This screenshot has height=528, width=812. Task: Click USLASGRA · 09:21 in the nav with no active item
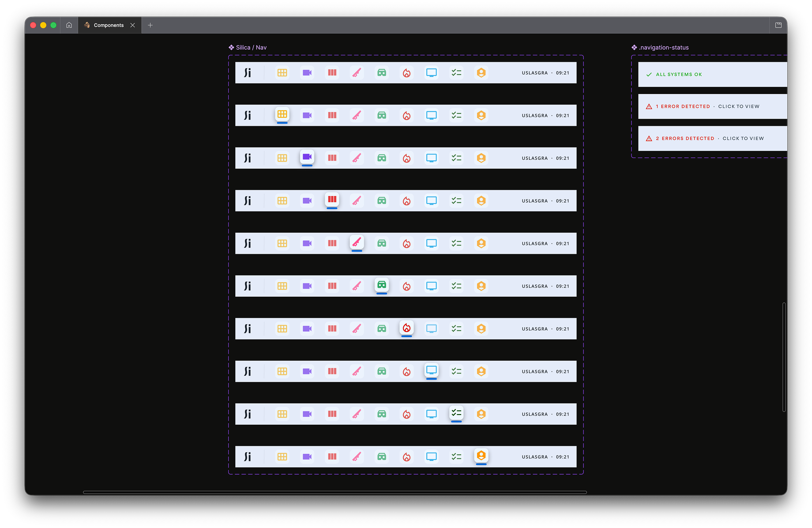tap(545, 73)
